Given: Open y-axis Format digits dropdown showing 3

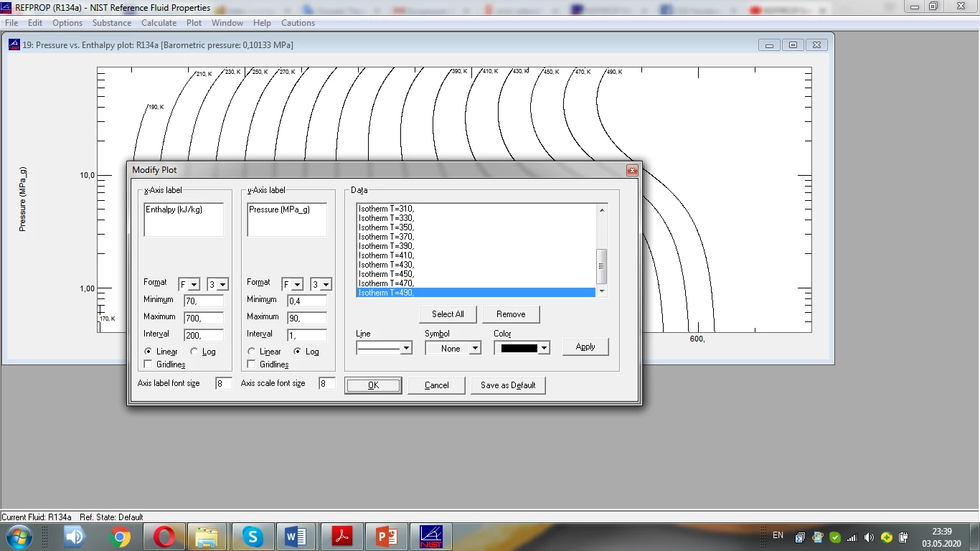Looking at the screenshot, I should pyautogui.click(x=321, y=284).
